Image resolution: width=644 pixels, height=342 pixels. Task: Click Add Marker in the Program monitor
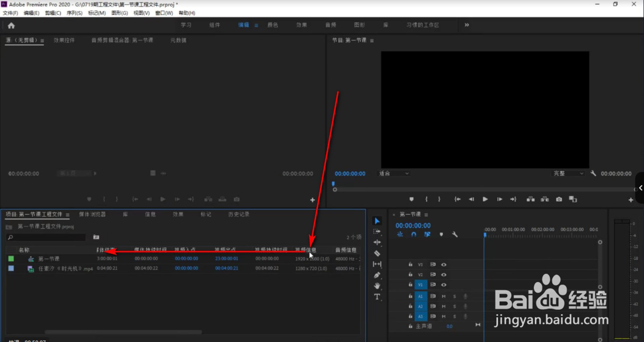(411, 199)
